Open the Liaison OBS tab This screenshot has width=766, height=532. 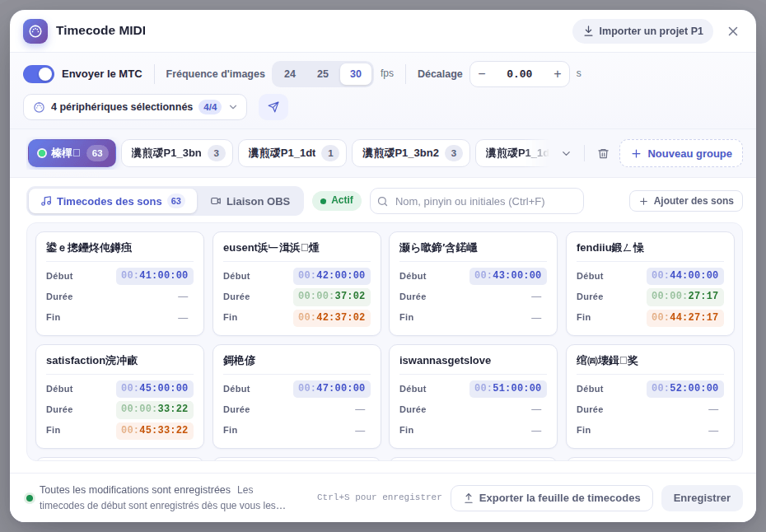click(250, 201)
